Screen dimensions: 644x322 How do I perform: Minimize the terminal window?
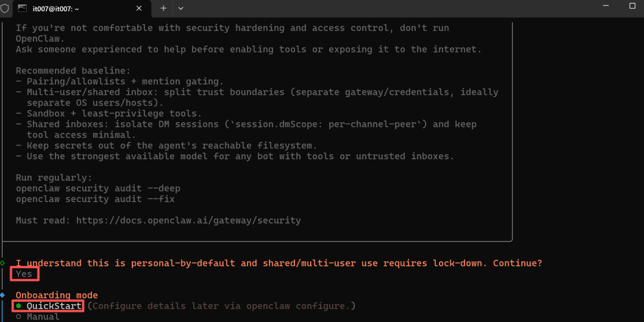(606, 6)
